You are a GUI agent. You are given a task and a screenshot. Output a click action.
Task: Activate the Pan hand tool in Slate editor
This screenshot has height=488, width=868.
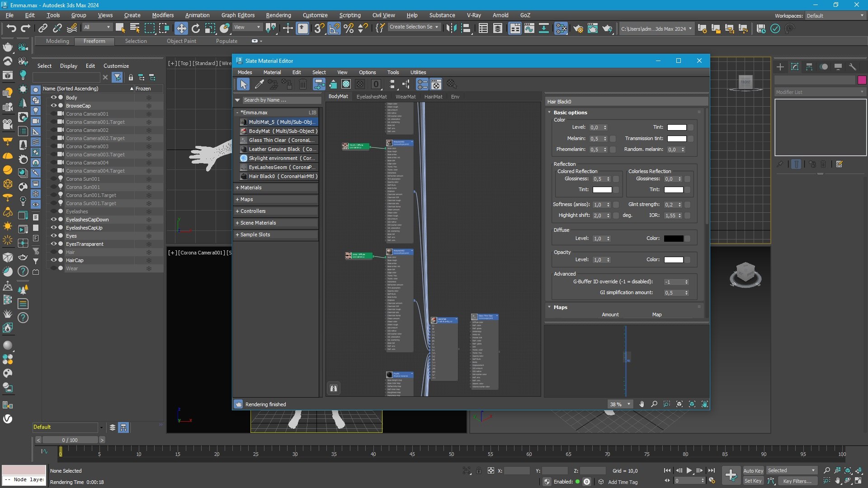point(642,404)
